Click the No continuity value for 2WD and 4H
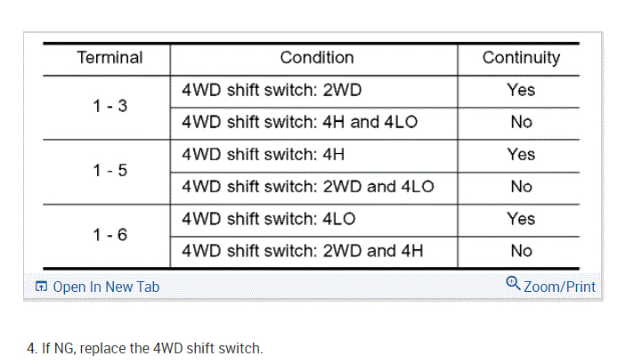 tap(521, 251)
